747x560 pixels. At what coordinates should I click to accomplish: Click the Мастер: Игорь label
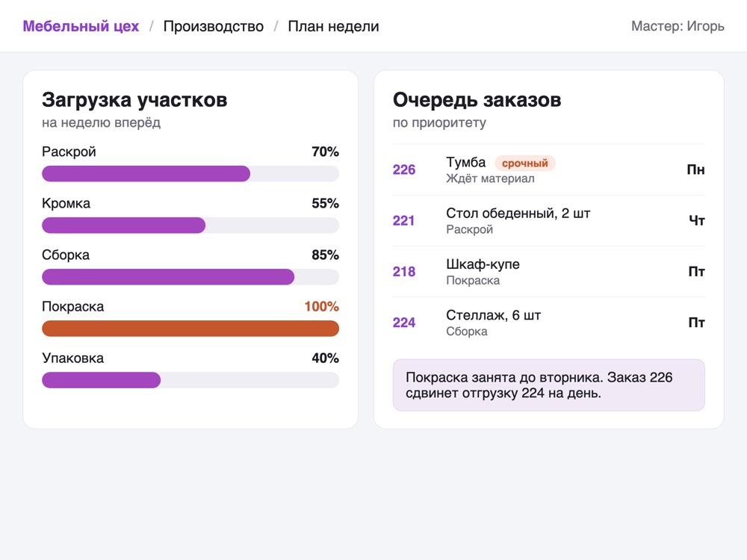(x=678, y=26)
